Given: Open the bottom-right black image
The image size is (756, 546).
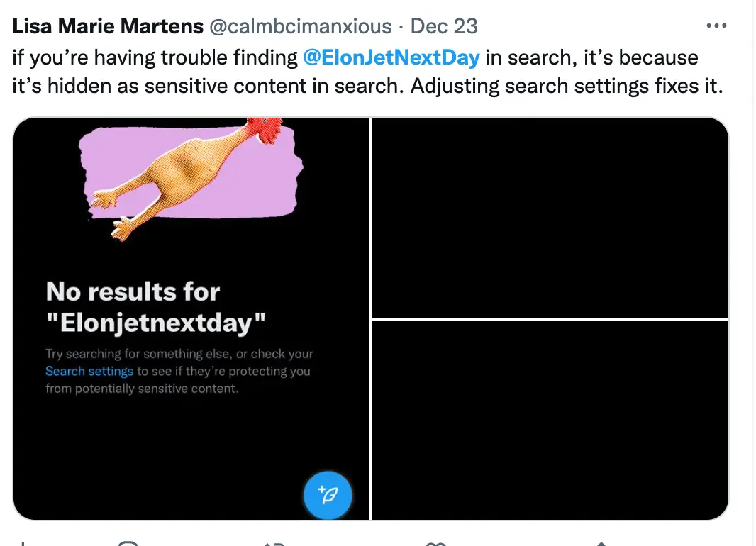Looking at the screenshot, I should tap(550, 420).
